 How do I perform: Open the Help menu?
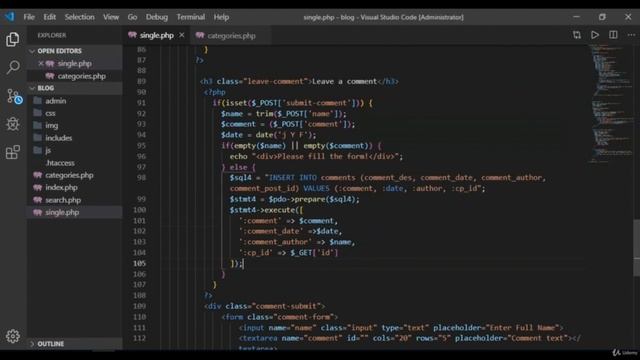(x=221, y=17)
